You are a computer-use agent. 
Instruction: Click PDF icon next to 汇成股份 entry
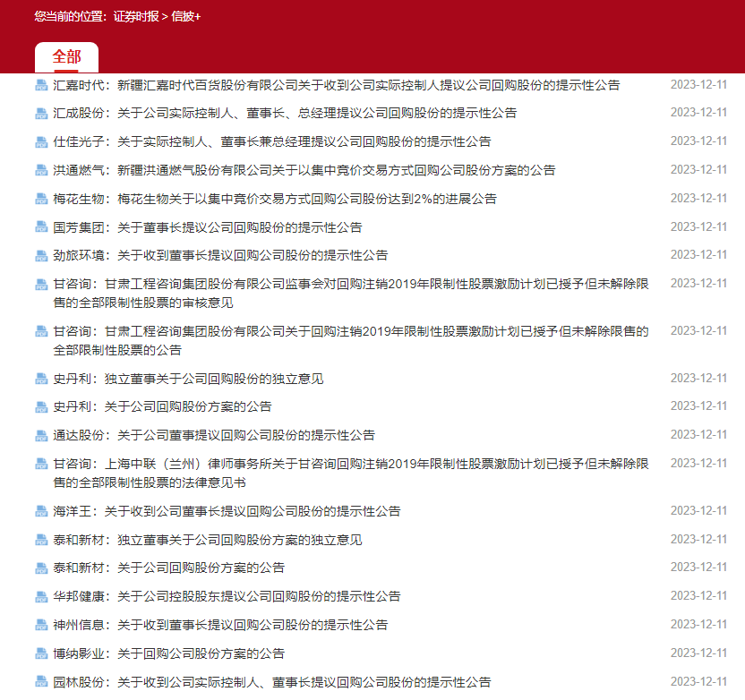(x=41, y=114)
